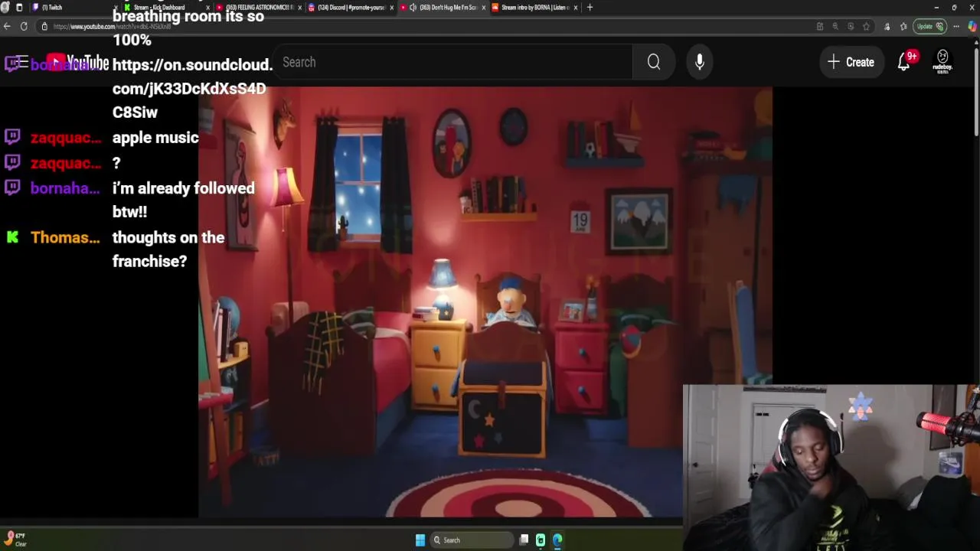
Task: Click chat message 'thoughts on the franchise?'
Action: pyautogui.click(x=168, y=249)
